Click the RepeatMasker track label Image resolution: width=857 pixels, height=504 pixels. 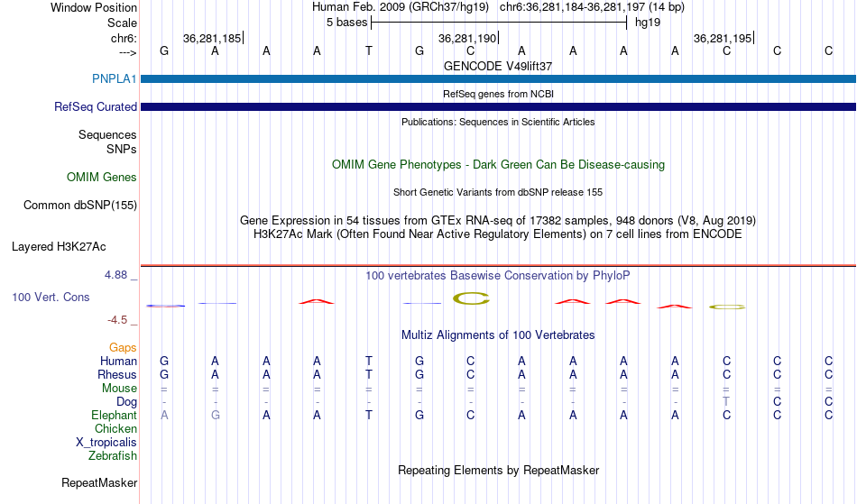[99, 482]
